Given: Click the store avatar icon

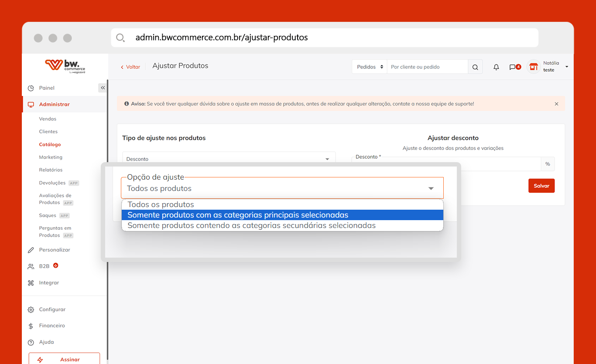Looking at the screenshot, I should (533, 67).
